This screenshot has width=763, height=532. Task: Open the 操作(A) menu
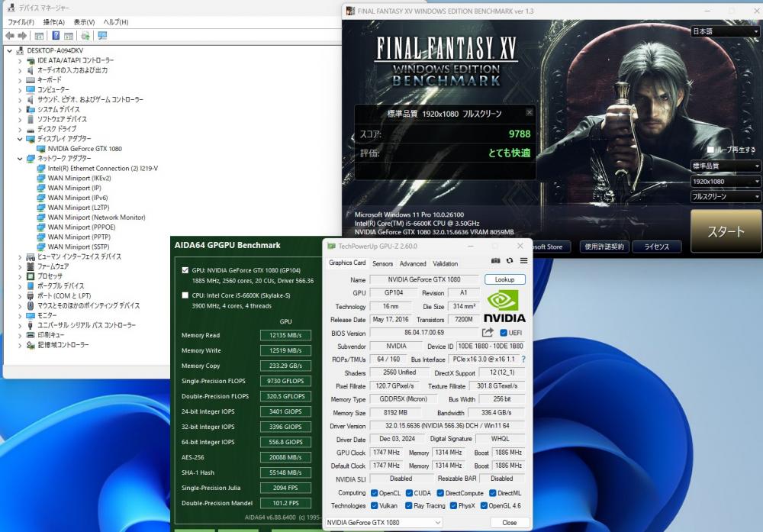[x=53, y=22]
